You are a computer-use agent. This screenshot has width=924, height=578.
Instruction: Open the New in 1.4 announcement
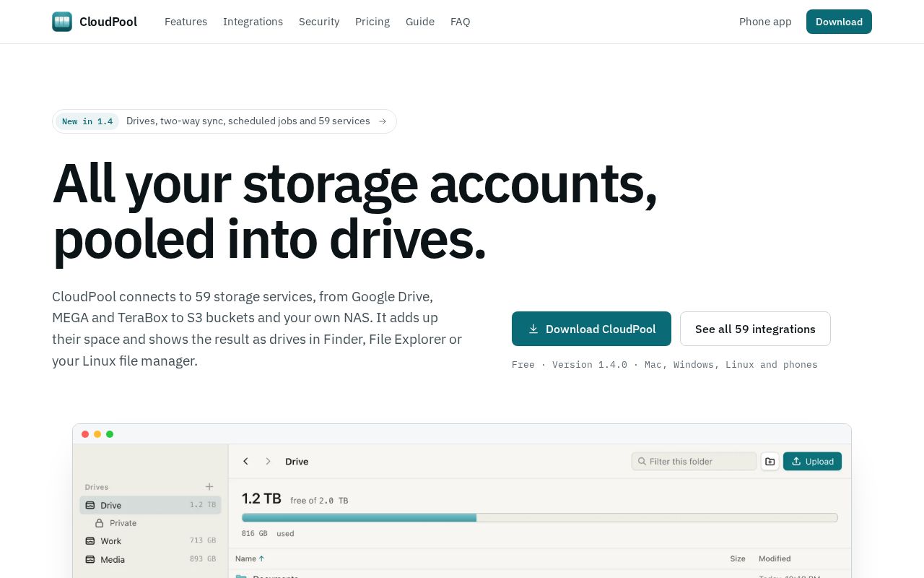pyautogui.click(x=225, y=121)
